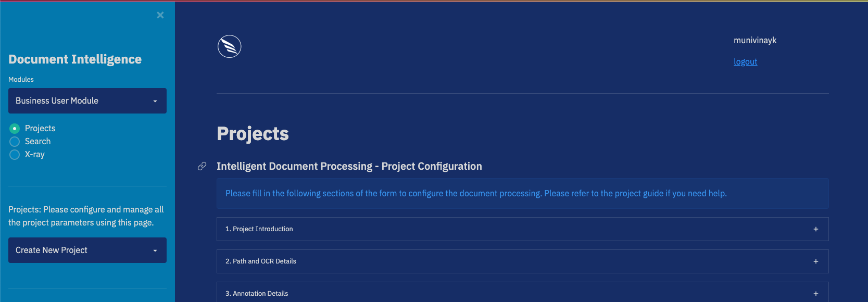Open the Create New Project dropdown arrow

pyautogui.click(x=155, y=250)
